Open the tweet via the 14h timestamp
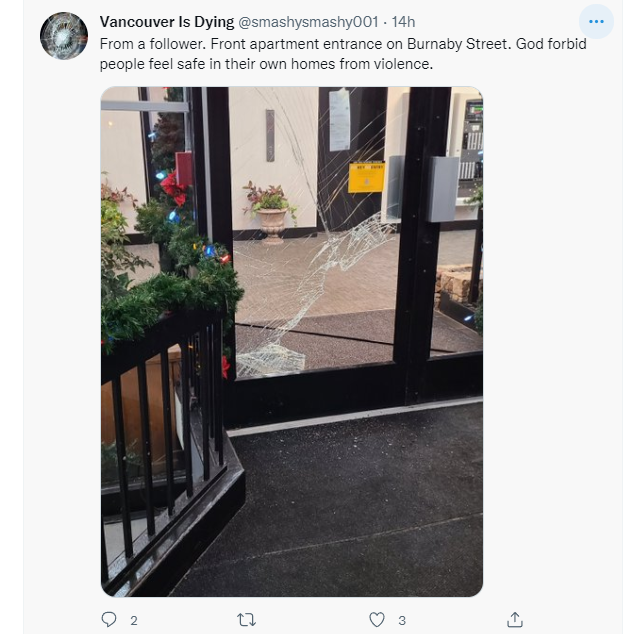This screenshot has height=634, width=624. point(403,22)
